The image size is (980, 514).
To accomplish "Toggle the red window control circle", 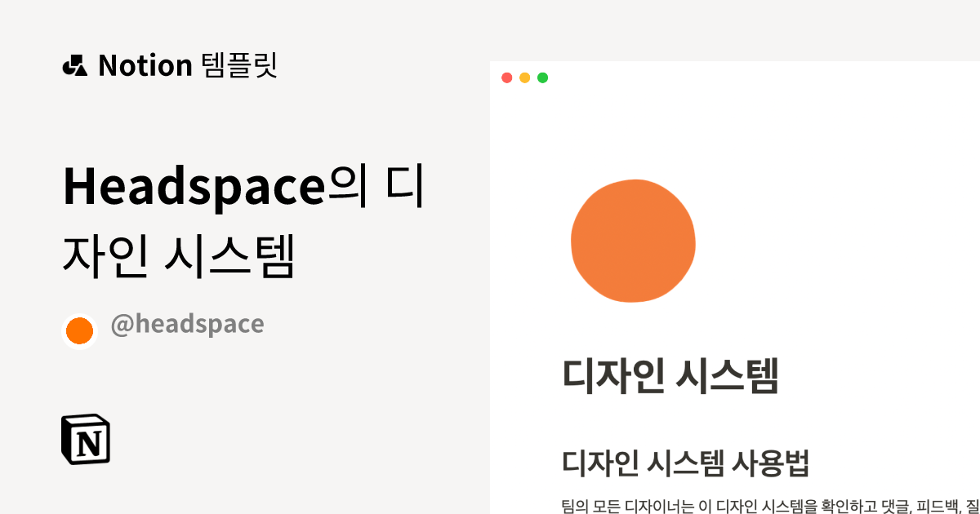I will [x=507, y=78].
